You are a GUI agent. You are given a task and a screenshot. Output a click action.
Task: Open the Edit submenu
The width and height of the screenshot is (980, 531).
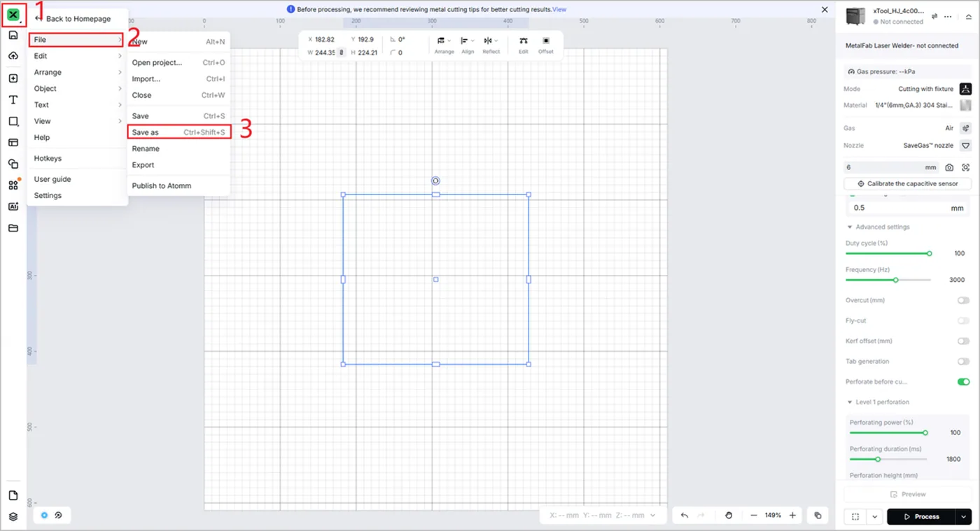tap(77, 56)
